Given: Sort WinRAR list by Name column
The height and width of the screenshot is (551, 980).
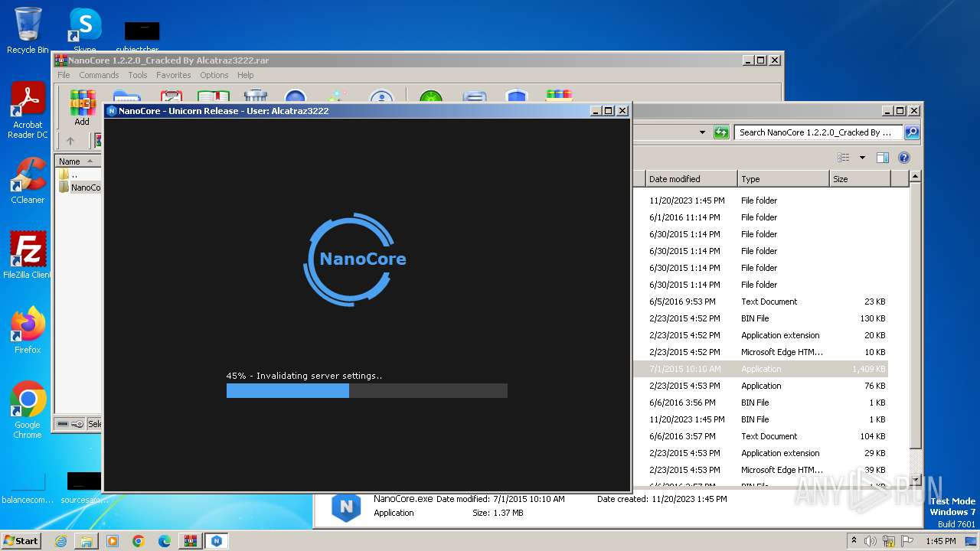Looking at the screenshot, I should (x=78, y=161).
